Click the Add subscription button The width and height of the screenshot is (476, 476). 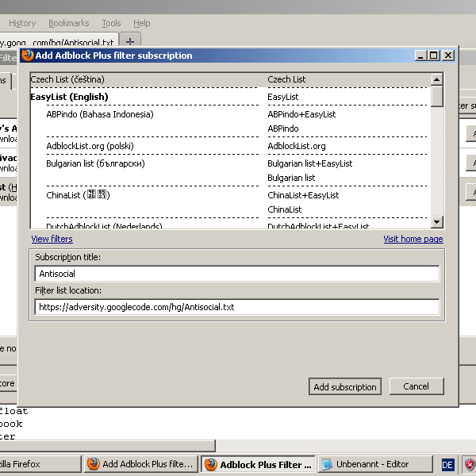click(x=345, y=386)
